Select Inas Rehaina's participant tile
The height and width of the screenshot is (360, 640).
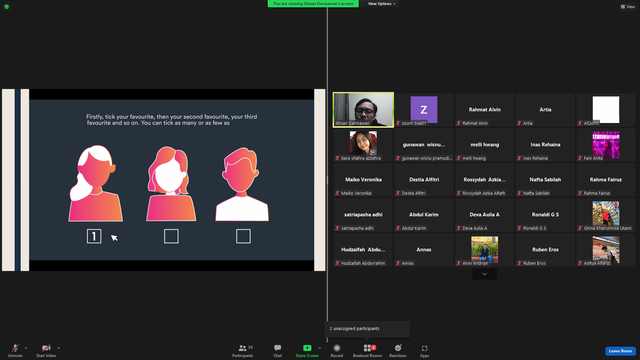click(545, 145)
